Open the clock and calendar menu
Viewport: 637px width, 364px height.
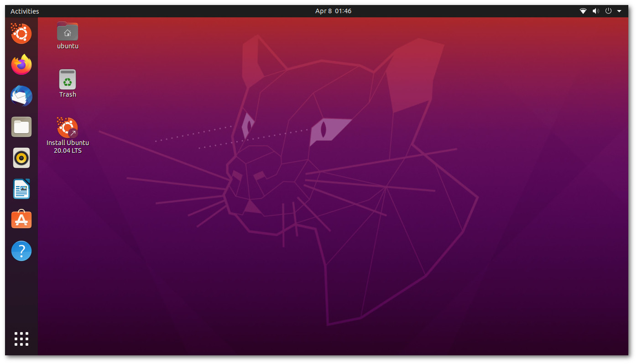coord(333,11)
